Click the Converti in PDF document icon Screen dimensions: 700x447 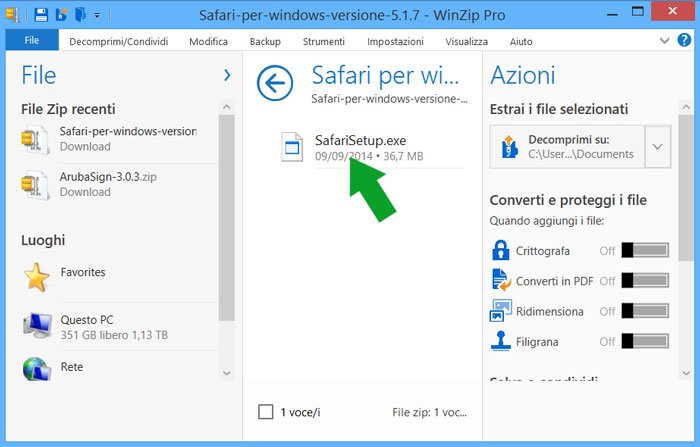501,280
